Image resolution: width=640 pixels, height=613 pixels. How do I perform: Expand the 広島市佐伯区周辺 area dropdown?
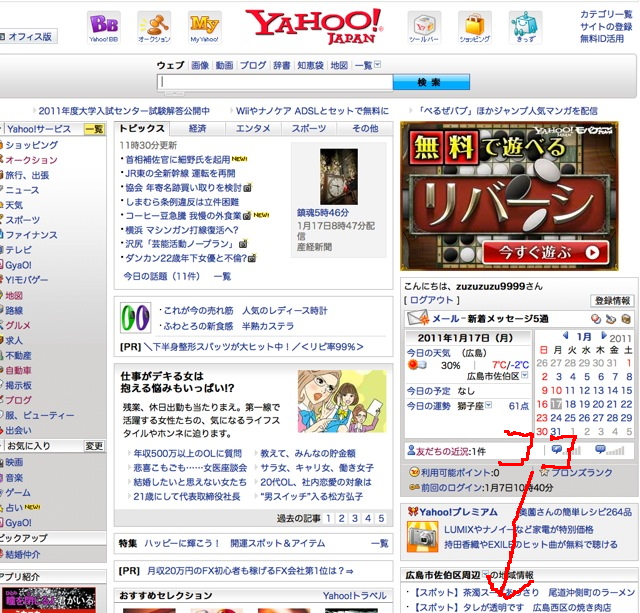click(485, 574)
